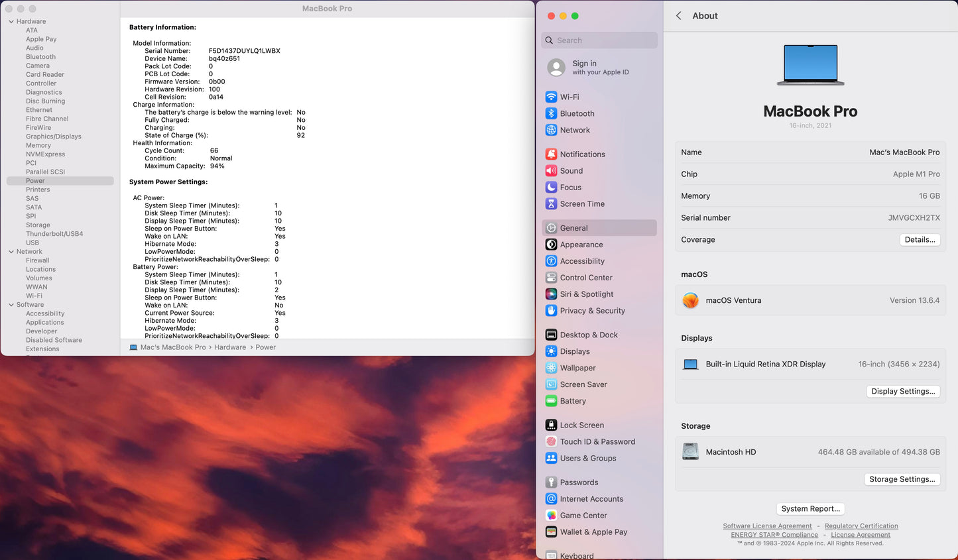This screenshot has height=560, width=958.
Task: Go back from the About page
Action: pyautogui.click(x=678, y=16)
